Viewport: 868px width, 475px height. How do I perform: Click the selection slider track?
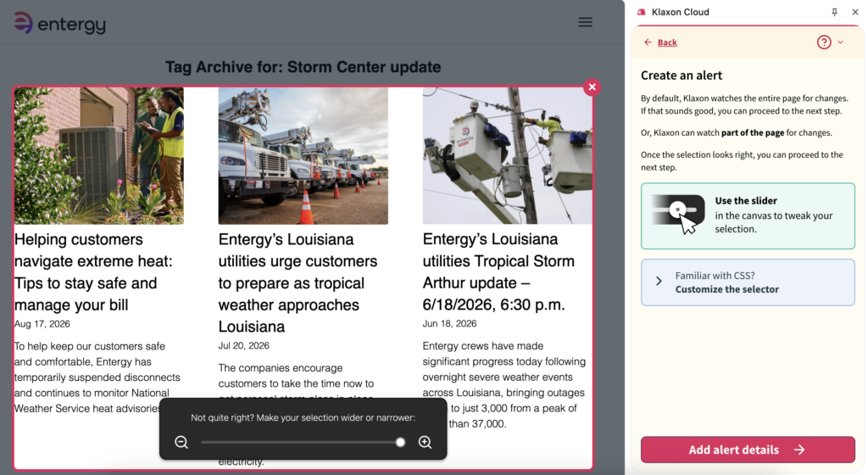(303, 442)
